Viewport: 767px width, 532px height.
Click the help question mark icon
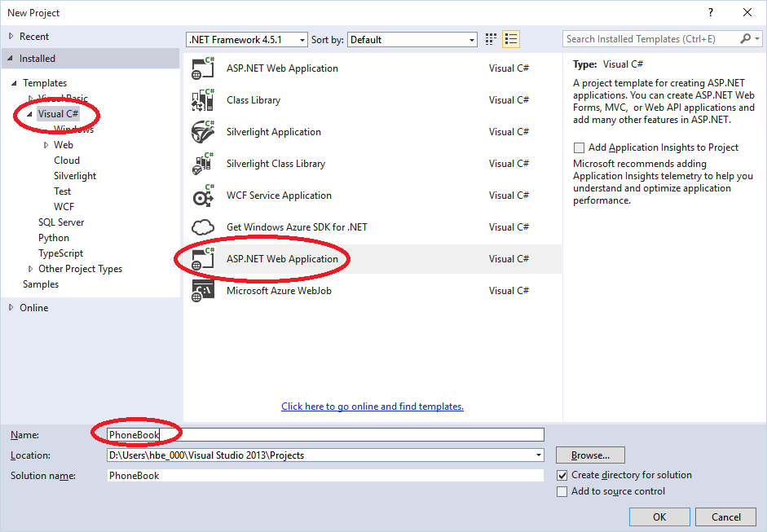711,13
